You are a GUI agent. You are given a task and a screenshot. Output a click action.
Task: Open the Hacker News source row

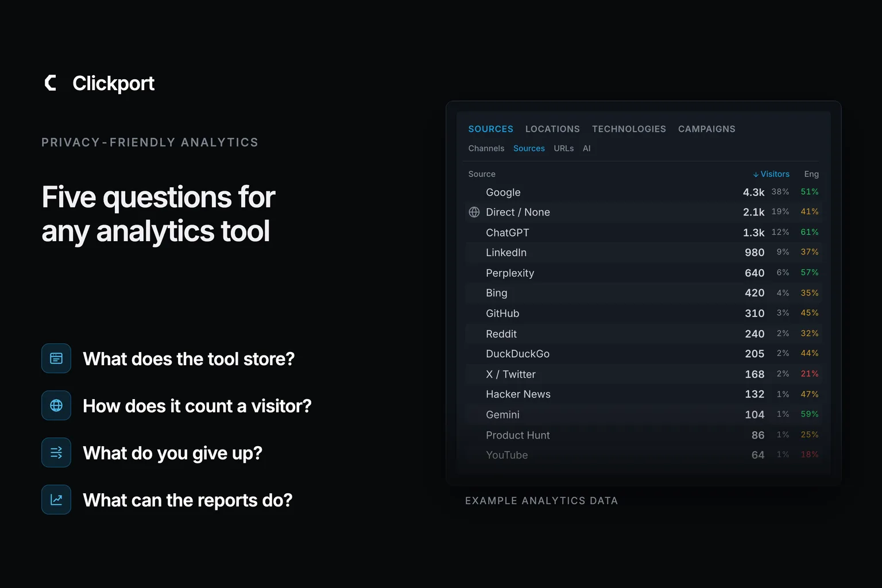(x=644, y=394)
